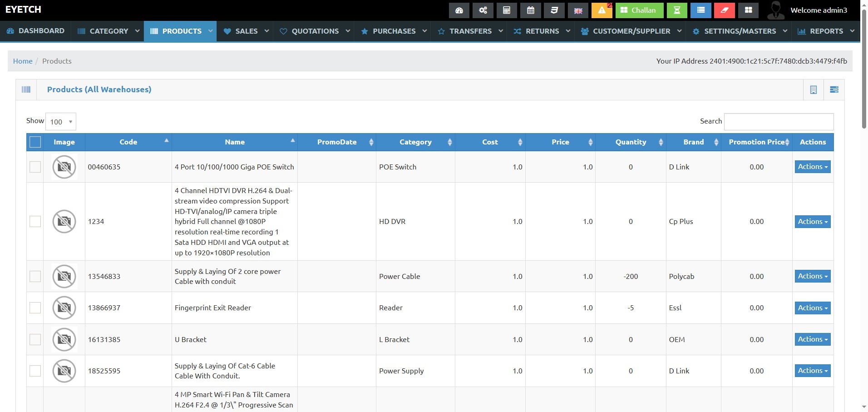Open the calculator icon in top bar
868x412 pixels.
coord(507,10)
